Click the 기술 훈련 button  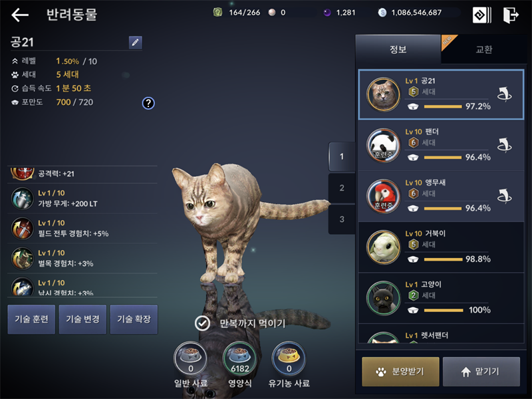[31, 319]
